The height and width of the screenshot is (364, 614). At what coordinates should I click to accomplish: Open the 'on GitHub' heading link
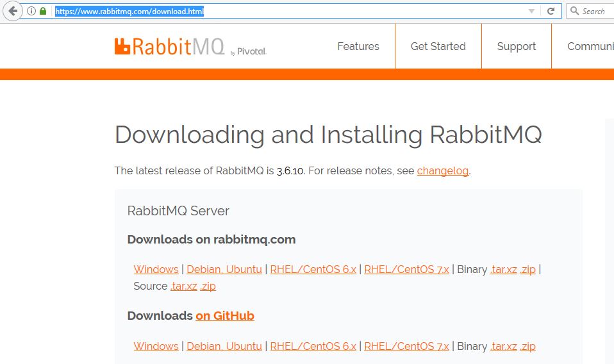click(x=225, y=315)
